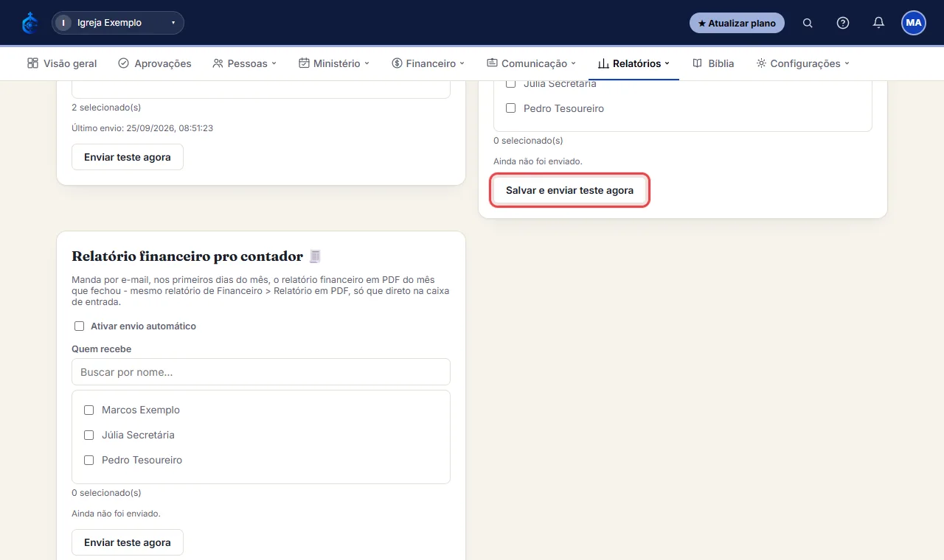Open the Bíblia tab
Image resolution: width=944 pixels, height=560 pixels.
(x=713, y=63)
